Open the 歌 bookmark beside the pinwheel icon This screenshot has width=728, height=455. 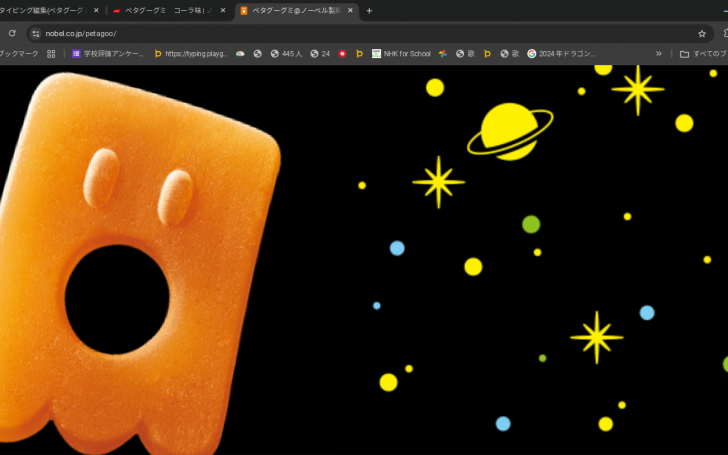[465, 54]
